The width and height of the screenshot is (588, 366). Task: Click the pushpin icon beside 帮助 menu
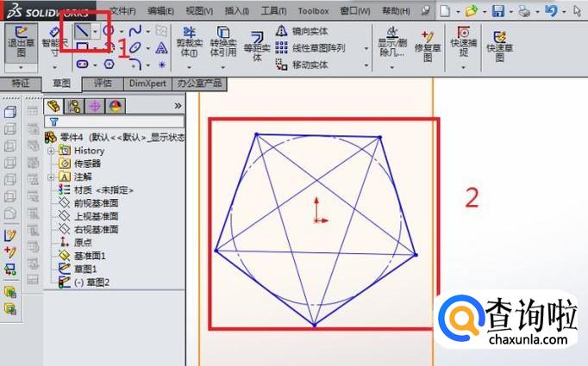pos(425,11)
